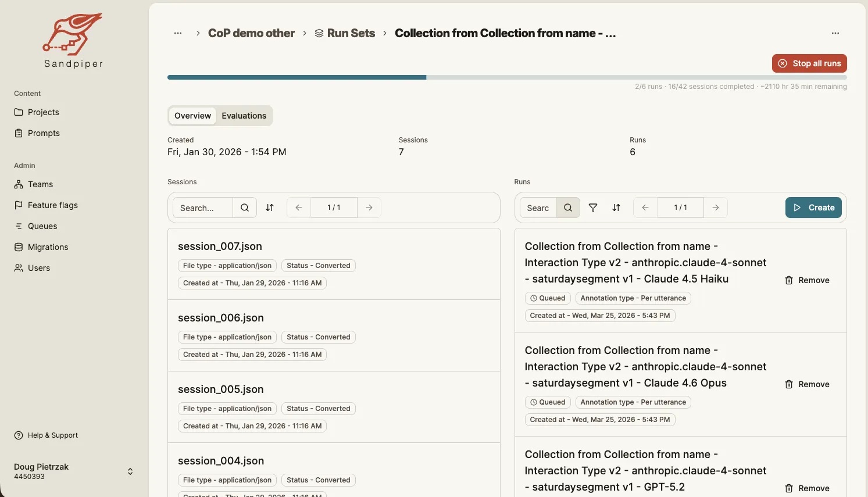This screenshot has height=497, width=868.
Task: Navigate to Run Sets breadcrumb
Action: (x=345, y=33)
